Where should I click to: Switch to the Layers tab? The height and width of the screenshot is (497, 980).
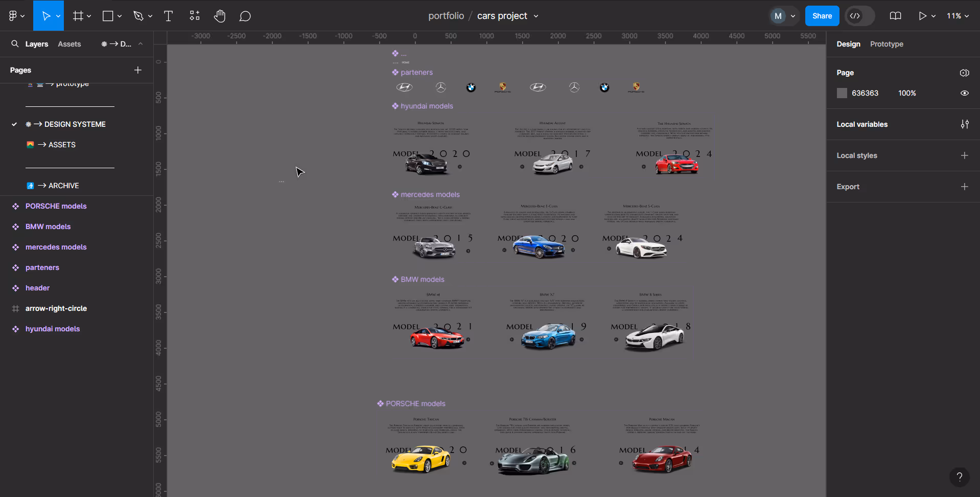[x=37, y=44]
